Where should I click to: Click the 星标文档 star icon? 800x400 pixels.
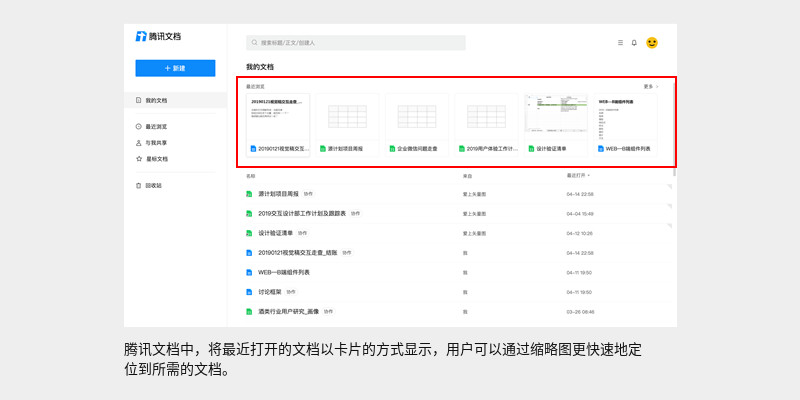click(138, 158)
